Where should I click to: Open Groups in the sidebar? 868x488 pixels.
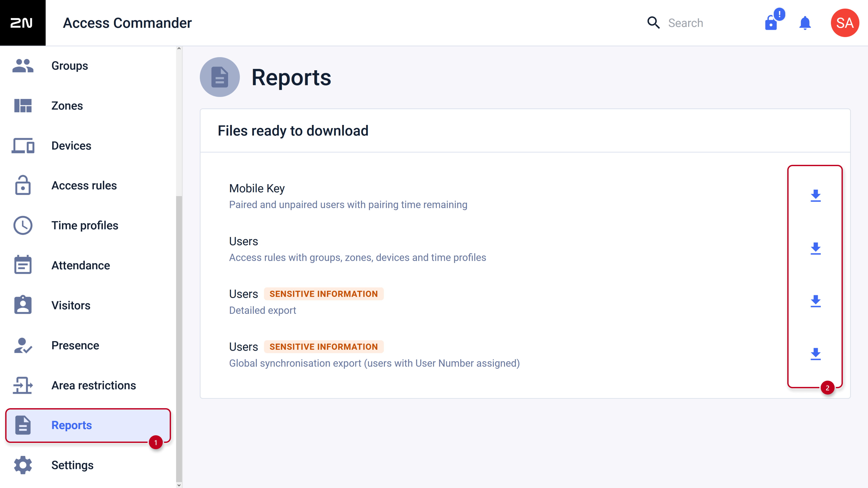coord(88,66)
